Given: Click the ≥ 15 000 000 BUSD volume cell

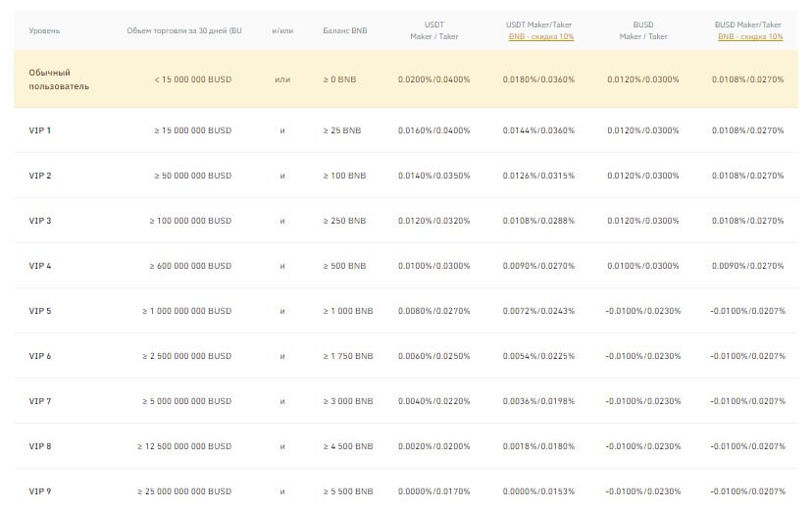Looking at the screenshot, I should (192, 130).
